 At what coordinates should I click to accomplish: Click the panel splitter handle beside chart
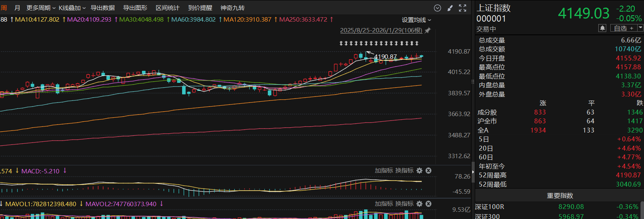pos(473,81)
